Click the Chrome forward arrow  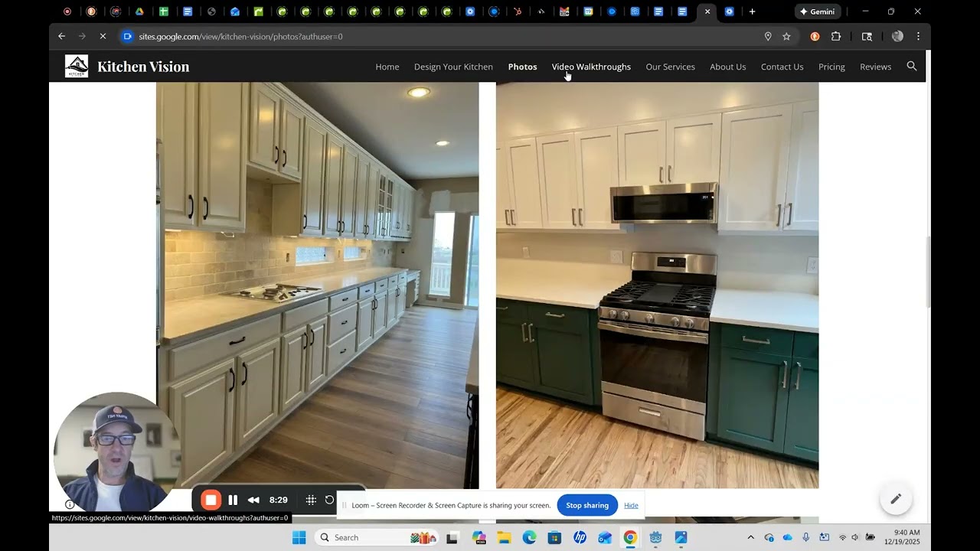[x=82, y=36]
